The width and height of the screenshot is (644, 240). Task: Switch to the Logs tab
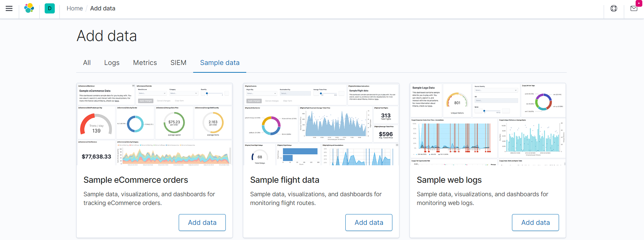[112, 63]
